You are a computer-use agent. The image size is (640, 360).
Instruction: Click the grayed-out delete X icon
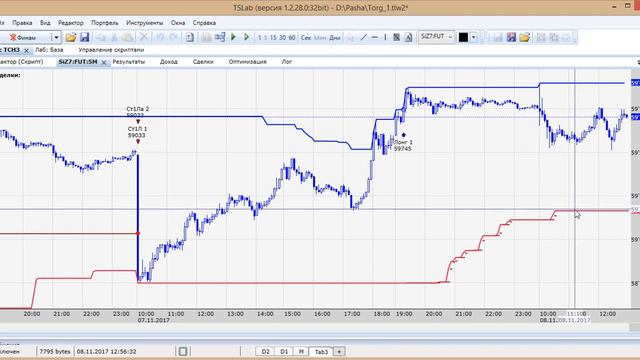click(x=144, y=38)
